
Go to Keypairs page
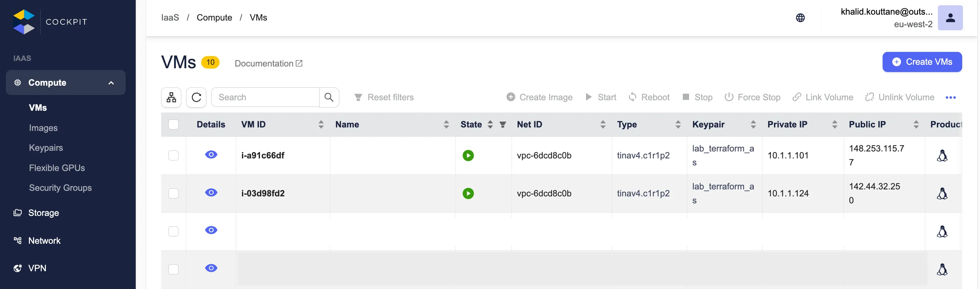pos(46,148)
